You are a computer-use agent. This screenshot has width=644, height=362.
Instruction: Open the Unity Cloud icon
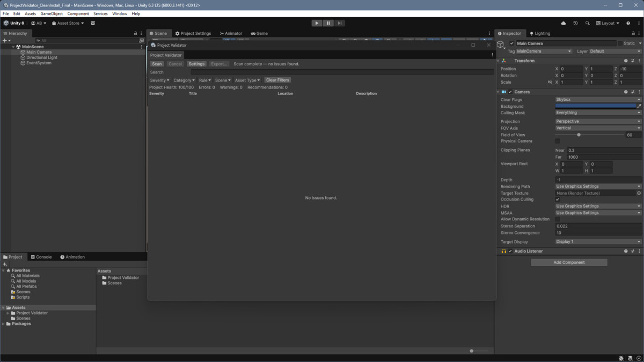(x=563, y=23)
